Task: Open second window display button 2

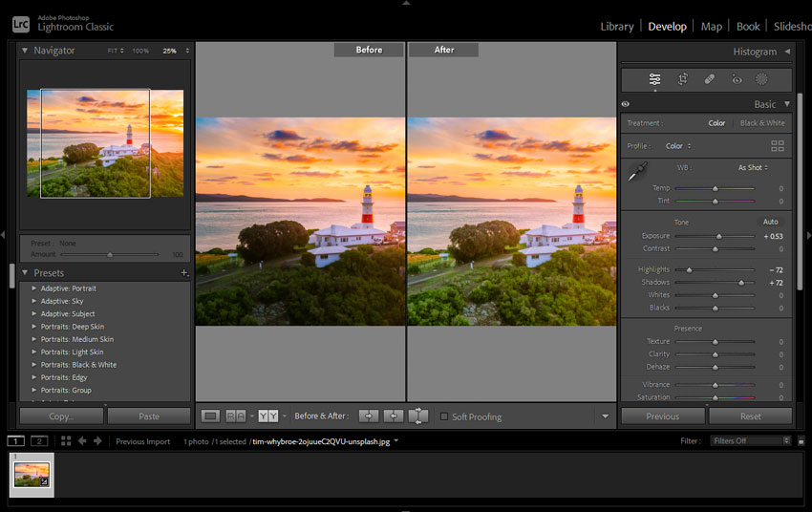Action: [x=39, y=441]
